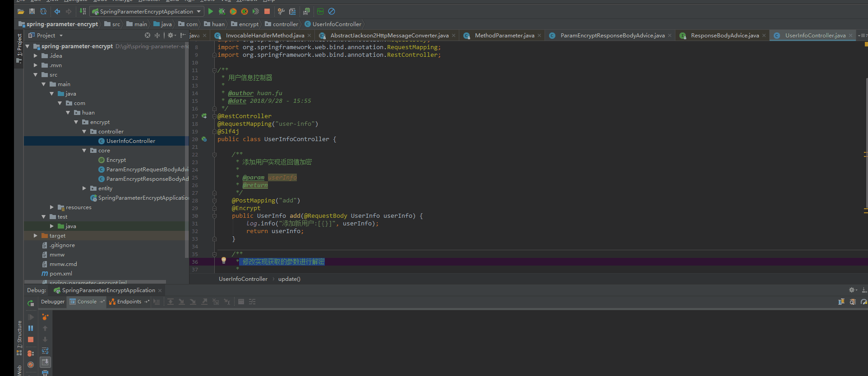Click the Debug bug icon in toolbar
This screenshot has height=376, width=868.
pyautogui.click(x=222, y=11)
